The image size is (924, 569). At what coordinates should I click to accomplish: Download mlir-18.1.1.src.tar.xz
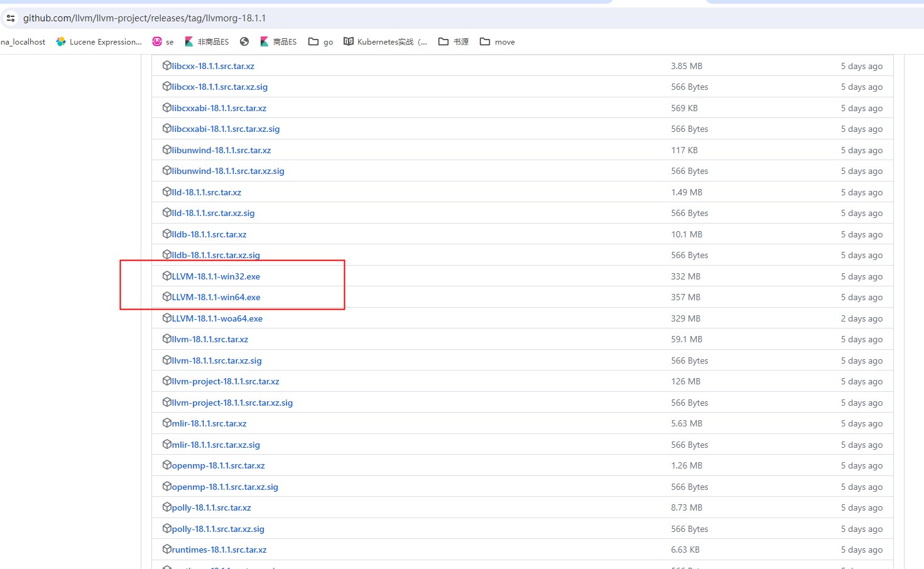tap(209, 423)
